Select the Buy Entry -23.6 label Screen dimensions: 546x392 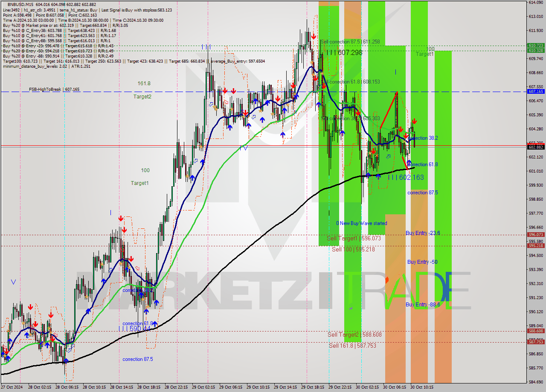423,233
